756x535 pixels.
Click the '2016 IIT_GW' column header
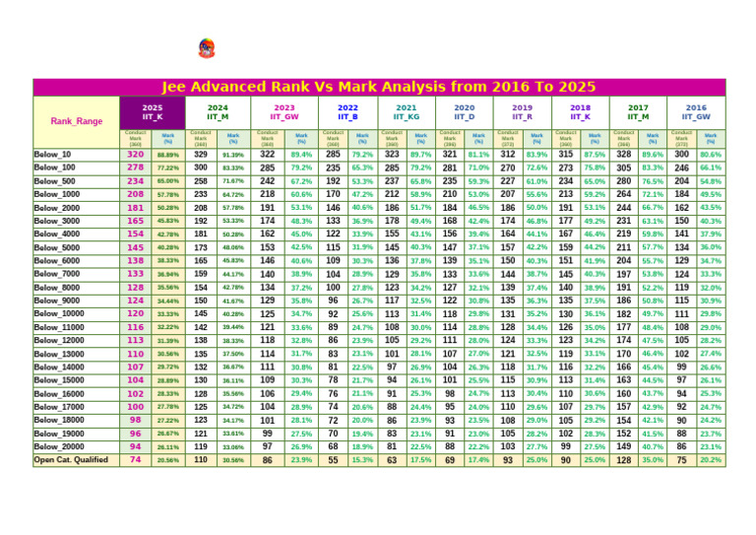point(696,113)
